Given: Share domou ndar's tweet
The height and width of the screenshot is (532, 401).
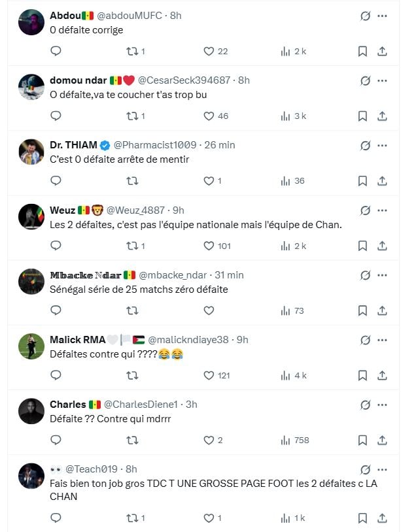Looking at the screenshot, I should pyautogui.click(x=382, y=116).
